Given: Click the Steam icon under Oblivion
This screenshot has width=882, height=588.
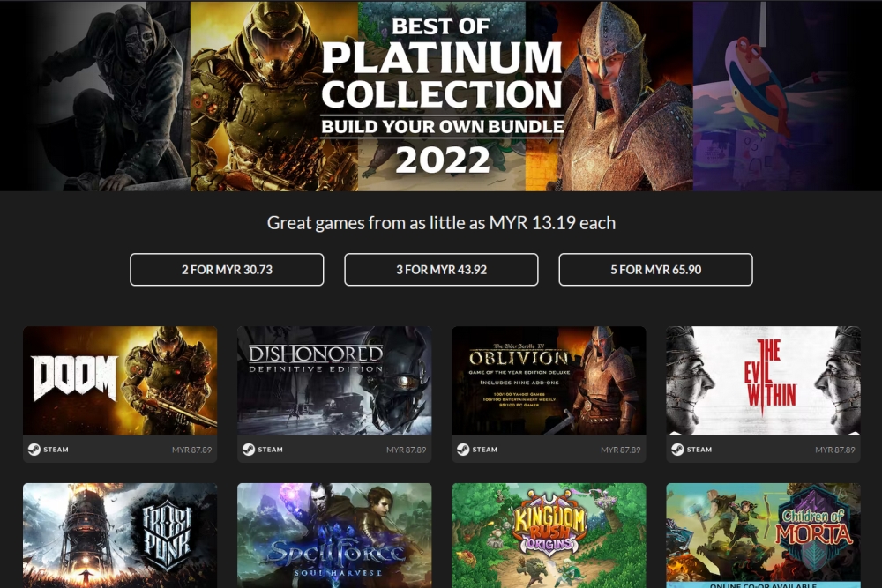Looking at the screenshot, I should pyautogui.click(x=463, y=449).
